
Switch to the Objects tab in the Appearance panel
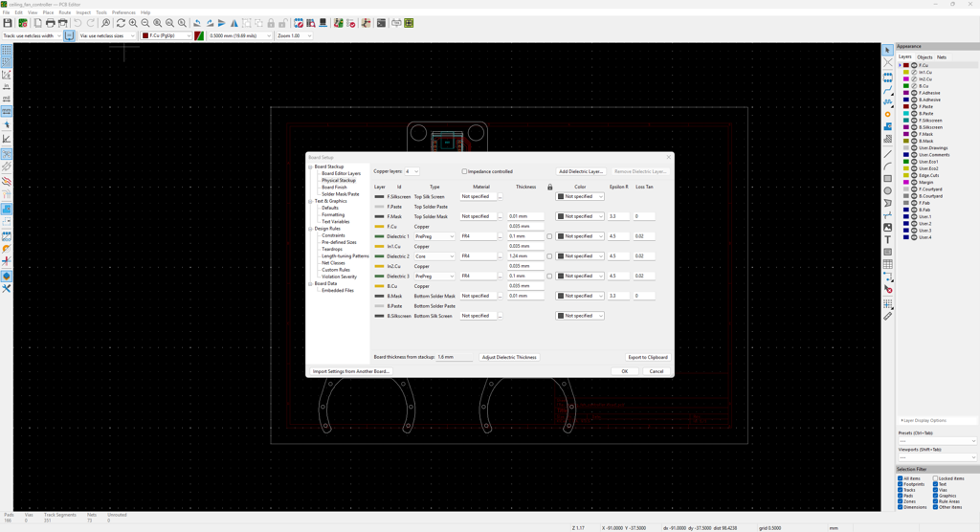924,56
